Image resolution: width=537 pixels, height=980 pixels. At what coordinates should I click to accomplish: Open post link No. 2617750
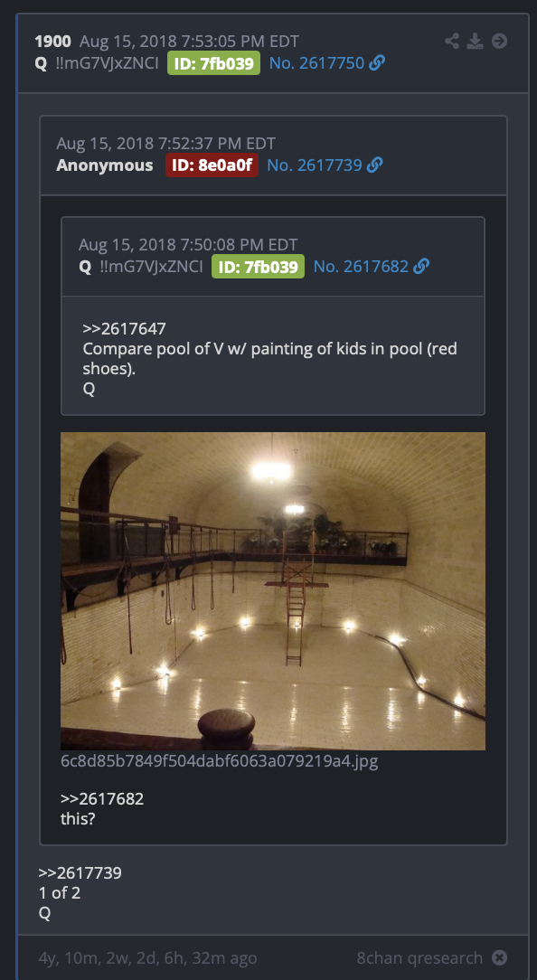(x=316, y=63)
